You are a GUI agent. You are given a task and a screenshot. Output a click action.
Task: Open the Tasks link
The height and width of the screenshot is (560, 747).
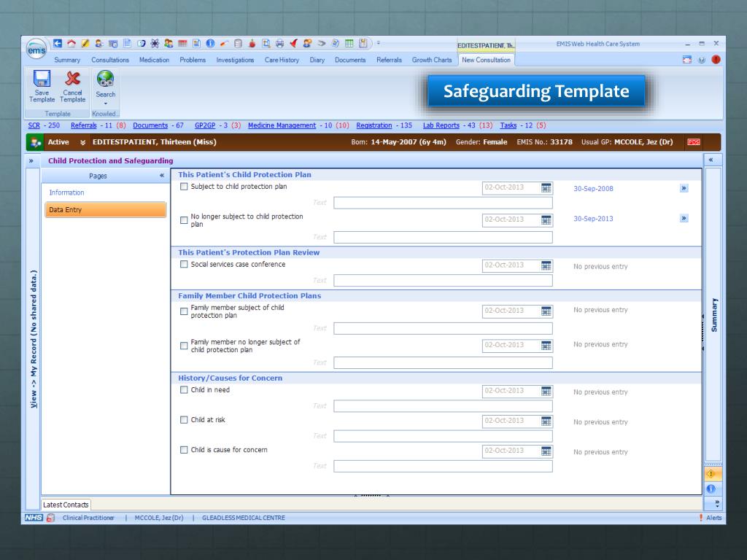(x=508, y=125)
